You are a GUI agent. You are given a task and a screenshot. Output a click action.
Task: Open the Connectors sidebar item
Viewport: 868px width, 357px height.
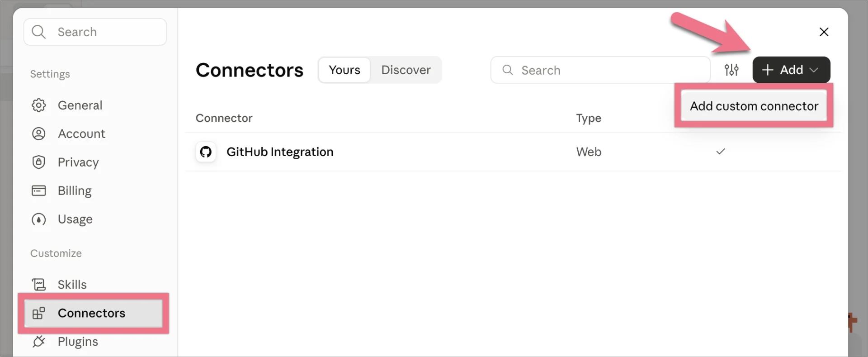94,313
